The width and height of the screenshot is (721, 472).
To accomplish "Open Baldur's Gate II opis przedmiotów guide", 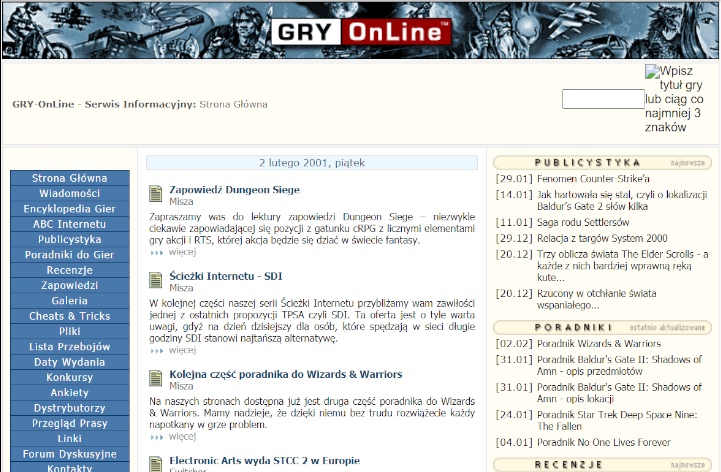I will [x=619, y=365].
